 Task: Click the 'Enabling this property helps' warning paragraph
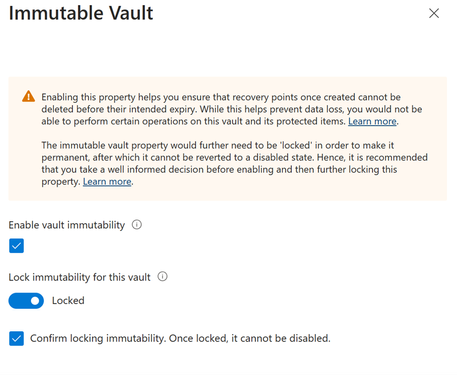pyautogui.click(x=232, y=109)
